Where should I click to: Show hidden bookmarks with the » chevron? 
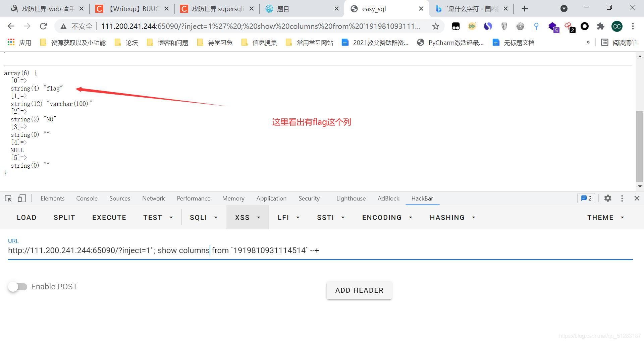(588, 42)
